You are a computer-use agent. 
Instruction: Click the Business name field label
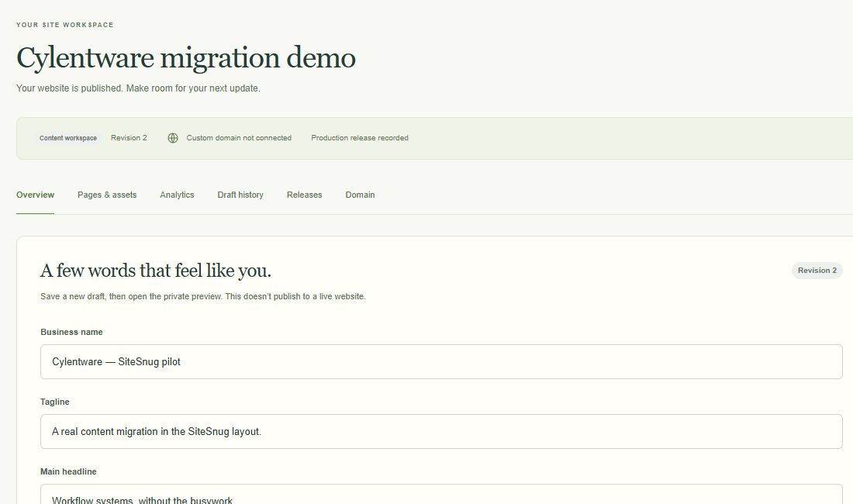point(71,332)
